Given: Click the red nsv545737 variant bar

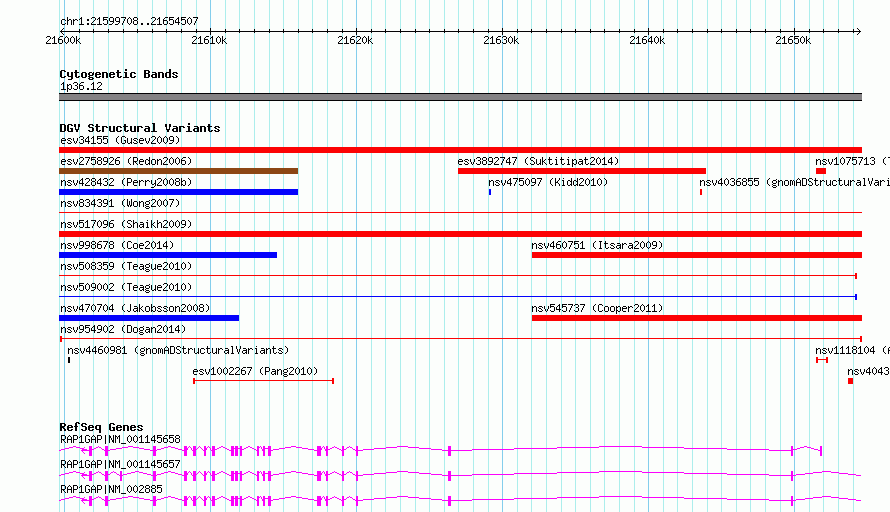Looking at the screenshot, I should 697,318.
